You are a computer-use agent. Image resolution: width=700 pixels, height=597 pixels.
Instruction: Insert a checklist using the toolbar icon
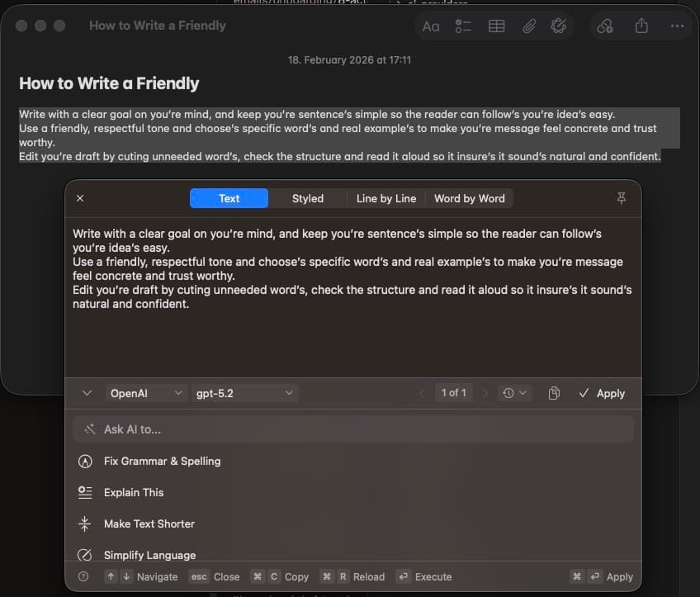pos(463,26)
